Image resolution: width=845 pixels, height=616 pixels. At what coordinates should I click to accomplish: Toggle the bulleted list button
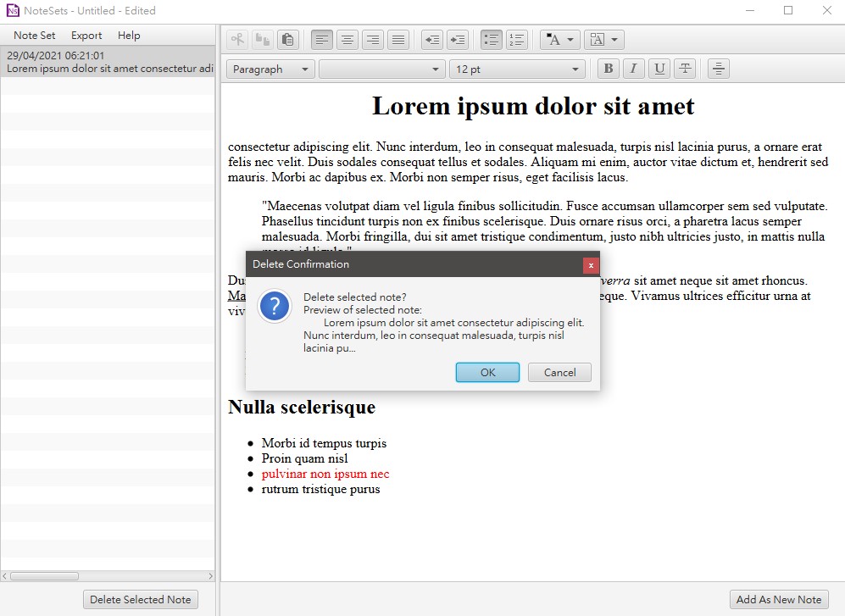tap(491, 40)
